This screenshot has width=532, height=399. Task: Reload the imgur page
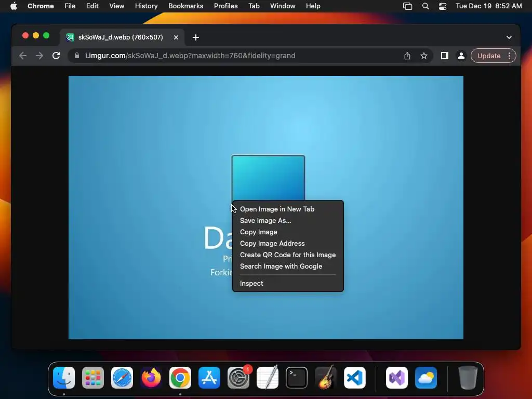[x=56, y=56]
